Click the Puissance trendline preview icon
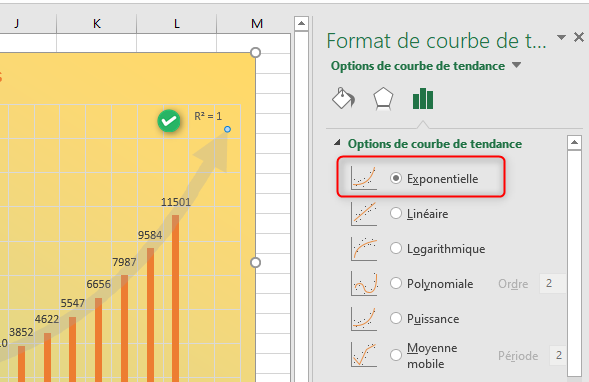The height and width of the screenshot is (382, 589). (364, 319)
